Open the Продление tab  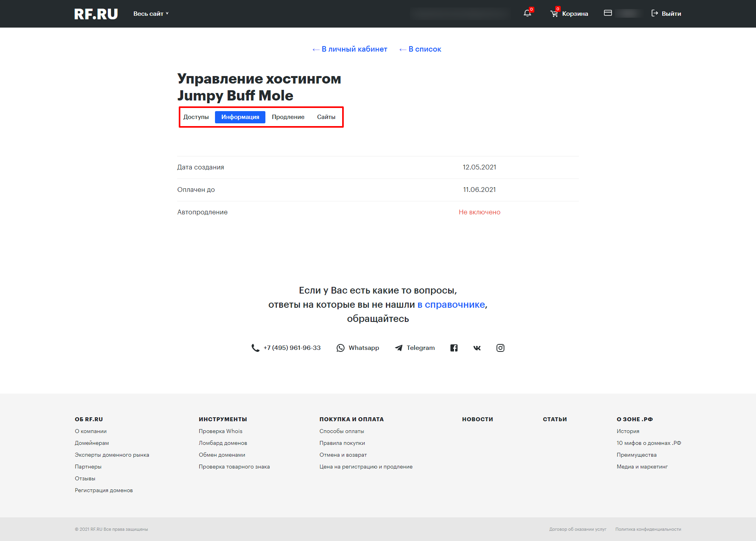point(288,117)
